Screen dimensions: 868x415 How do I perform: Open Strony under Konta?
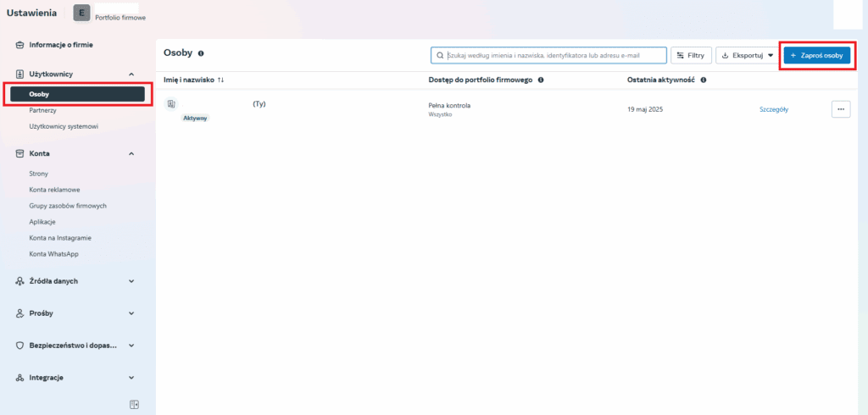39,174
